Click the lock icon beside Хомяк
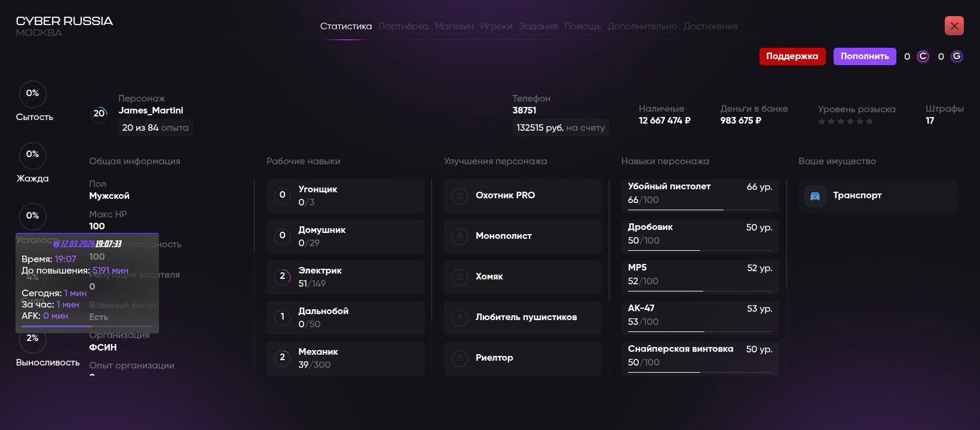Viewport: 980px width, 430px height. point(460,277)
